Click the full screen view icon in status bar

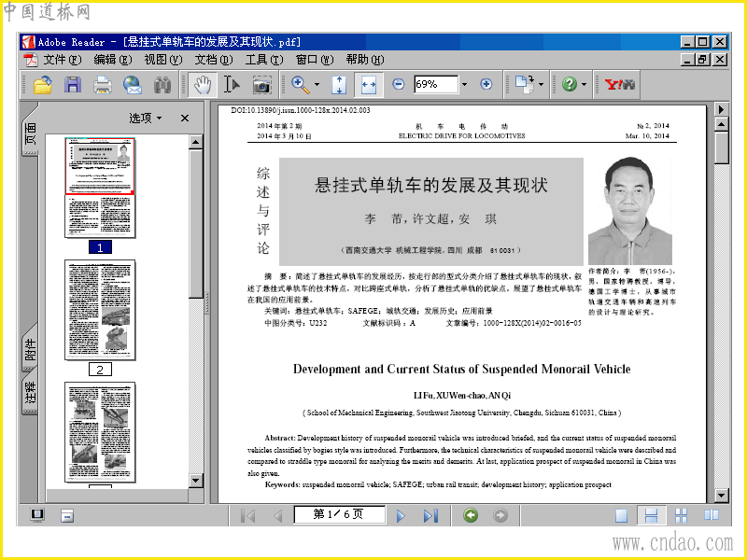[x=37, y=515]
